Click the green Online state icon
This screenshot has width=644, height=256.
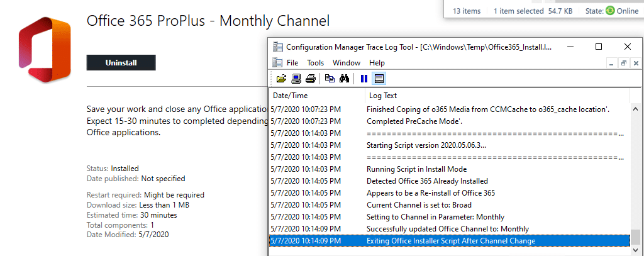pyautogui.click(x=609, y=11)
